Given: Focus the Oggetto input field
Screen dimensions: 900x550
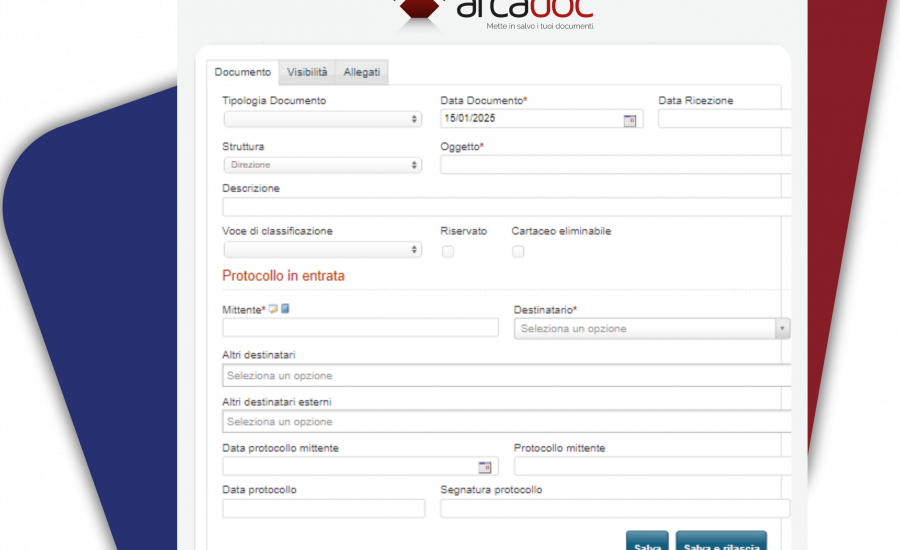Looking at the screenshot, I should 615,165.
